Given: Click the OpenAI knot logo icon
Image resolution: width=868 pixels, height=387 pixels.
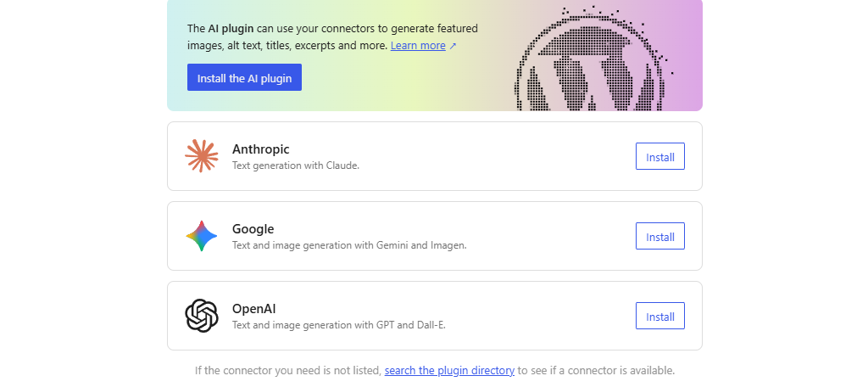Looking at the screenshot, I should tap(202, 316).
